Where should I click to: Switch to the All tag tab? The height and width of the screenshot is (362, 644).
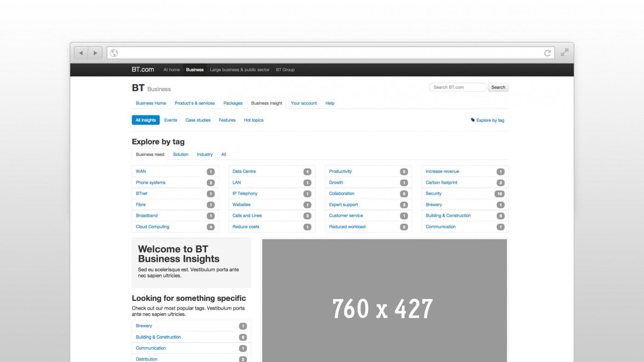(x=224, y=154)
